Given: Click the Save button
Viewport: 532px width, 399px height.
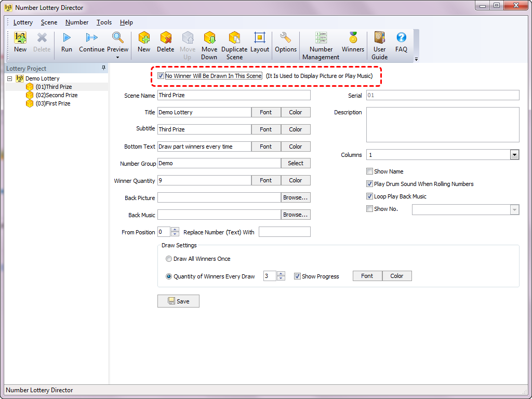Looking at the screenshot, I should coord(178,301).
